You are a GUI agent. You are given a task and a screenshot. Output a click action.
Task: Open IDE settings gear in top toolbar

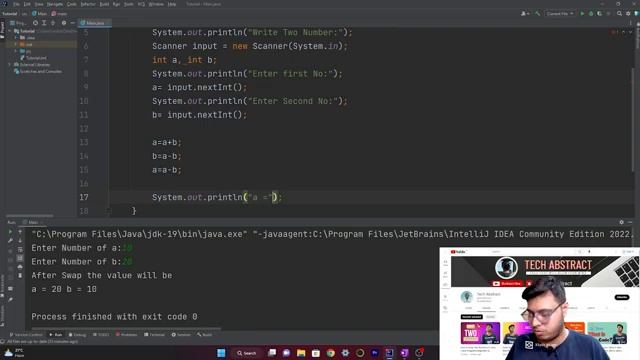click(628, 13)
